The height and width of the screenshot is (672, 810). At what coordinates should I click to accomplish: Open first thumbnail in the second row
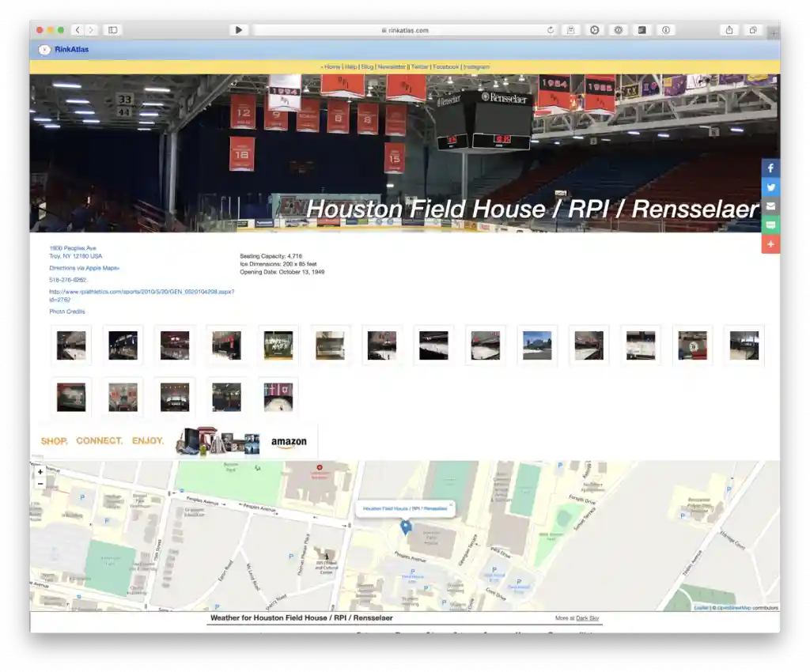[x=71, y=397]
